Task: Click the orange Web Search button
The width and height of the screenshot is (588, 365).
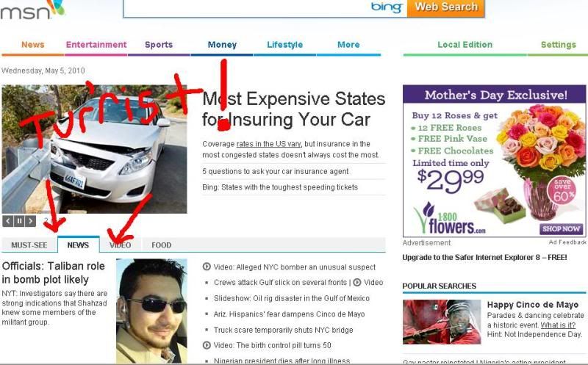Action: coord(446,7)
